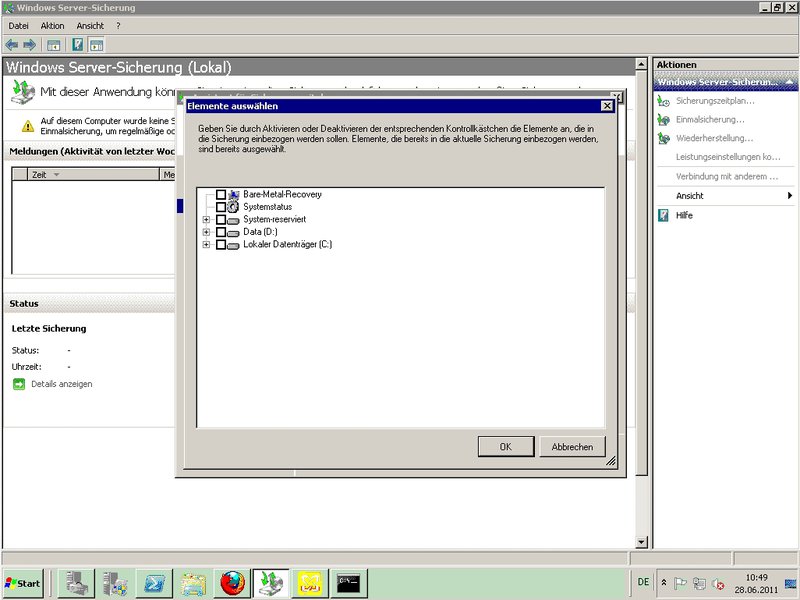Image resolution: width=800 pixels, height=600 pixels.
Task: Click the Windows Server-Sicherung header backup icon
Action: (23, 92)
